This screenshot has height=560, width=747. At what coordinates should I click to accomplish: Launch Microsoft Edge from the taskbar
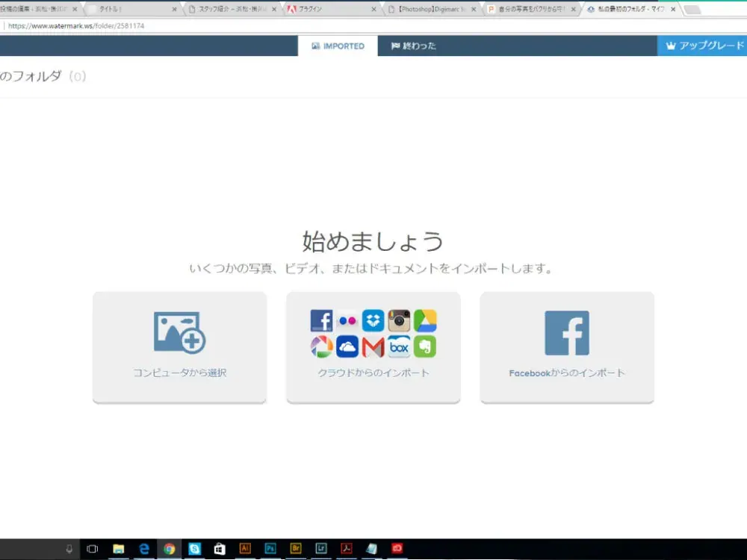coord(144,549)
